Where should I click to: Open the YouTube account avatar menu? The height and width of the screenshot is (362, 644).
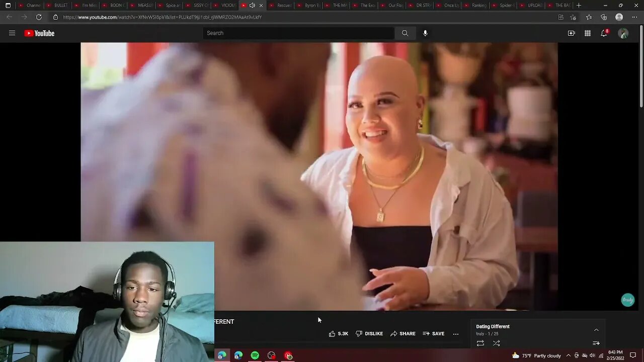(x=623, y=33)
